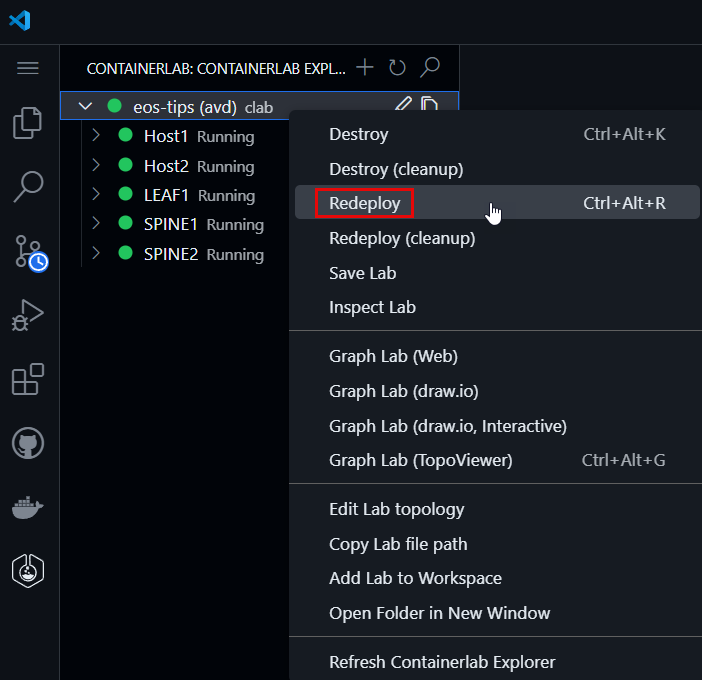Choose Save Lab from the menu
The image size is (702, 680).
point(497,273)
